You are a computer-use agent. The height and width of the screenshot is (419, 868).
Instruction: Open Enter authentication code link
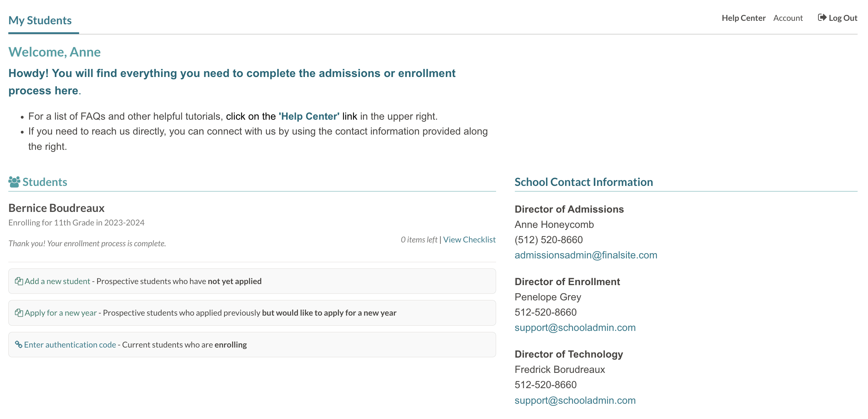pos(70,345)
